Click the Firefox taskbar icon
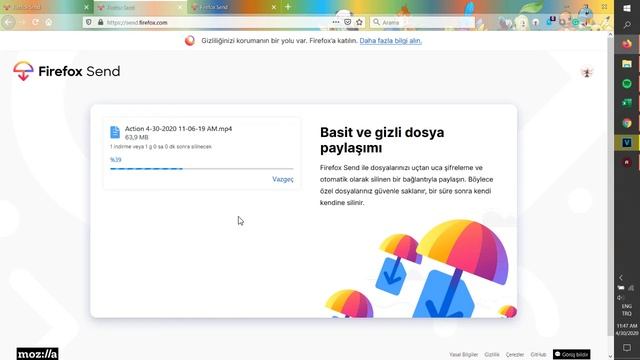This screenshot has width=640, height=360. pos(627,44)
